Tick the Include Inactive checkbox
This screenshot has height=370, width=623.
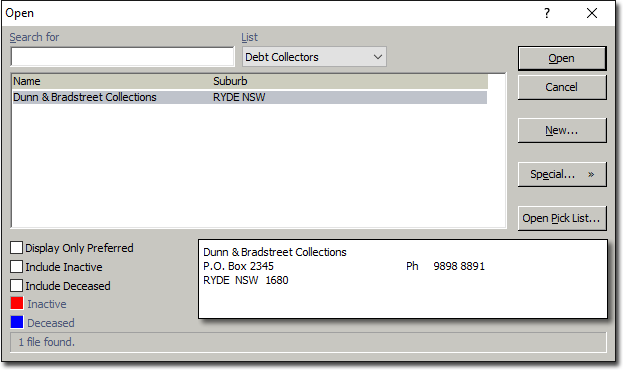coord(16,267)
